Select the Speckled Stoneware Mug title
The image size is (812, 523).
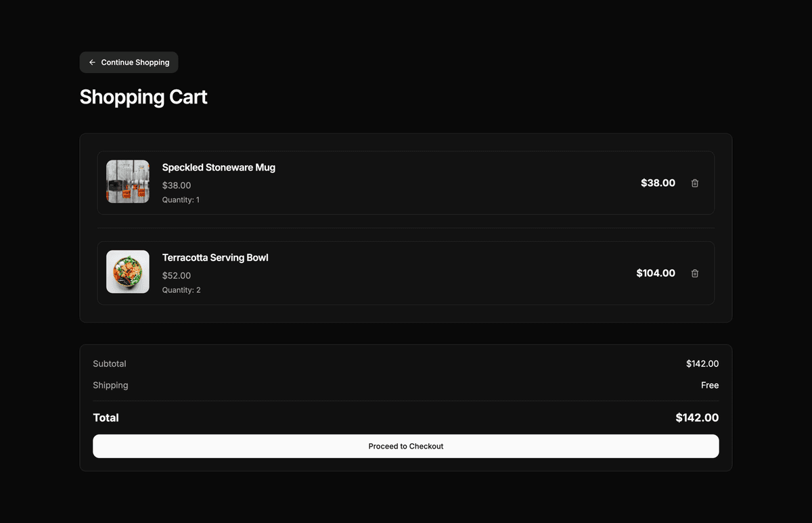pos(219,167)
